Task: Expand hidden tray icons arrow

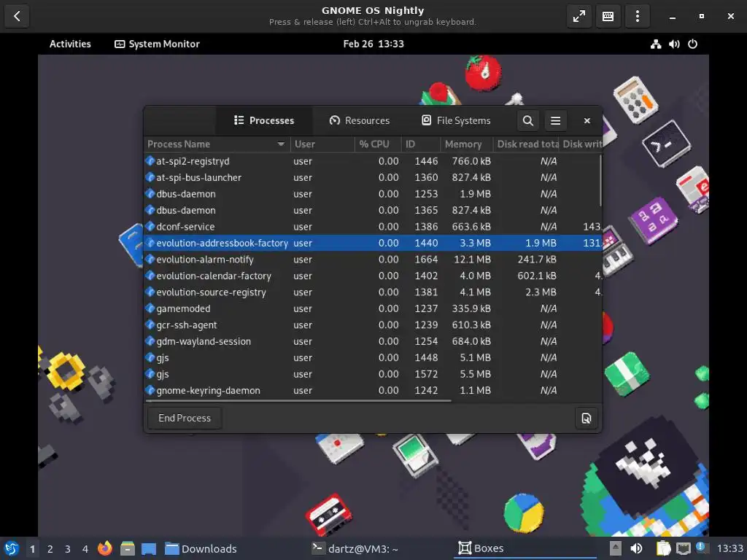Action: (x=616, y=548)
